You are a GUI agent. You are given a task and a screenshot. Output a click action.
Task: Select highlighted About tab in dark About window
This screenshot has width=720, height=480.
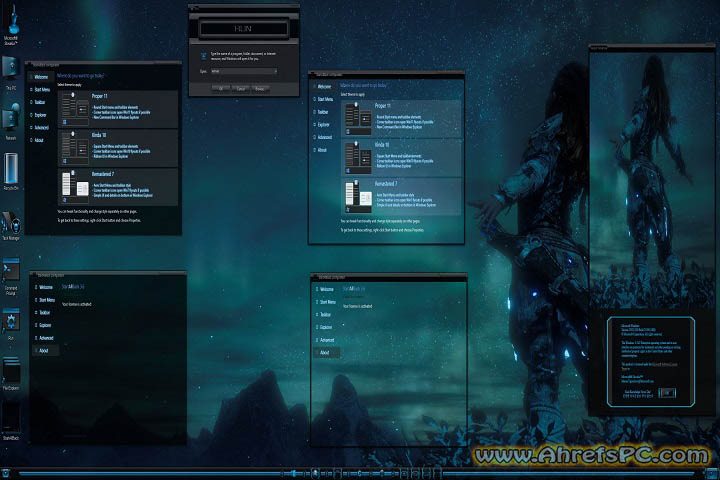click(x=46, y=350)
